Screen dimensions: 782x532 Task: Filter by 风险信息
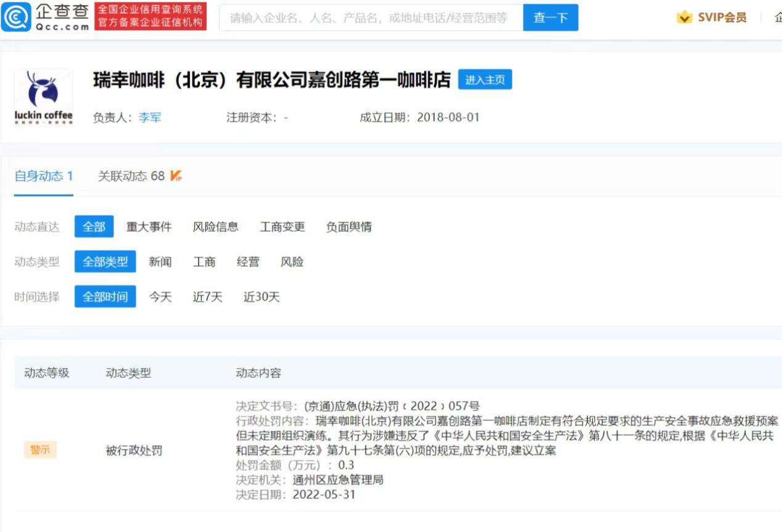[x=215, y=227]
